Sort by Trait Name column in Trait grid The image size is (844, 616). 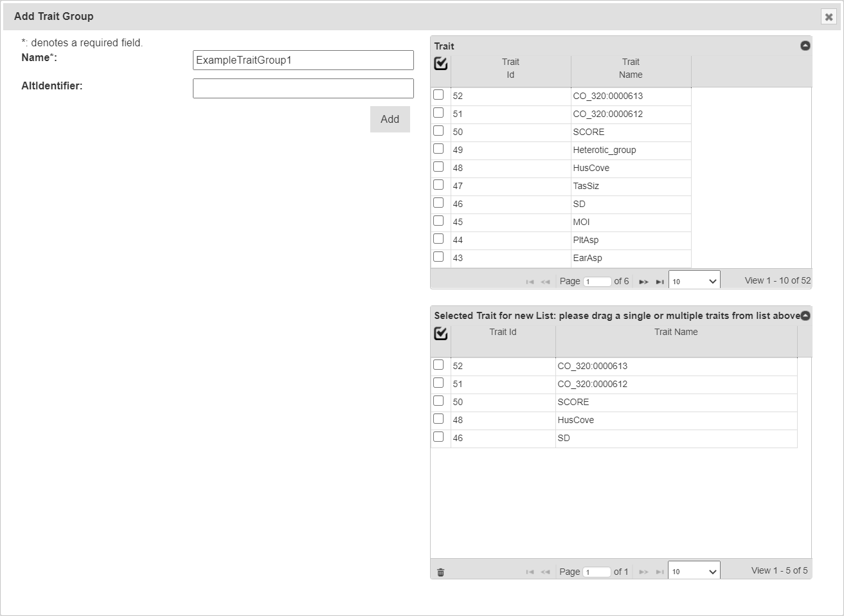(x=631, y=68)
